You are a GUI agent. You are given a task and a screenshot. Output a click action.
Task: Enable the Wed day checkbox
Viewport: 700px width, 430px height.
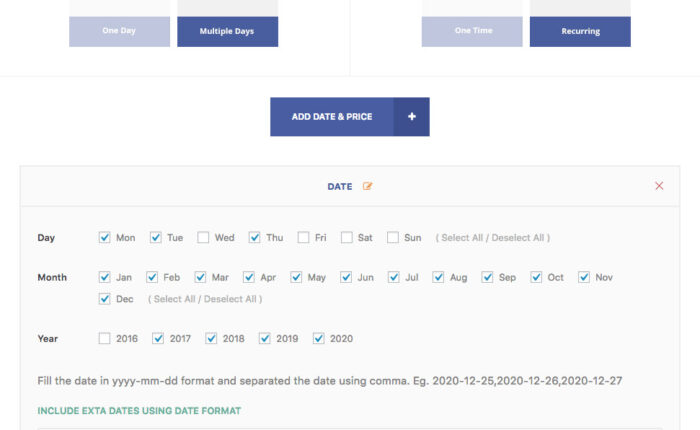pos(203,238)
